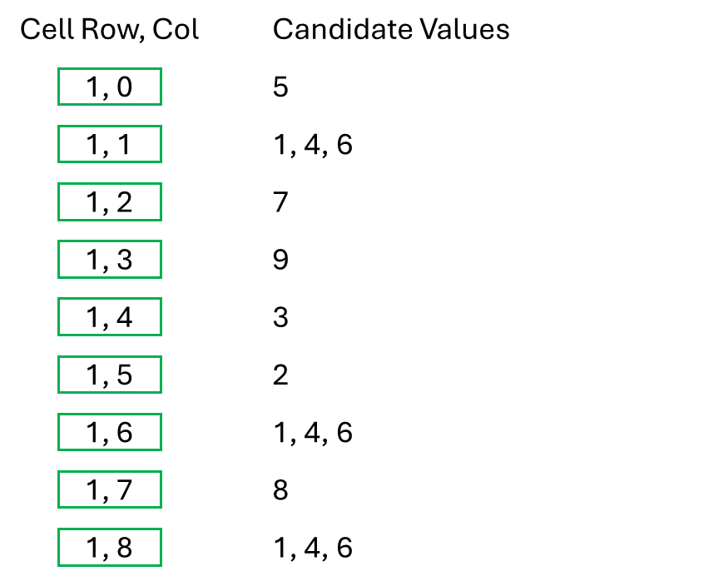The height and width of the screenshot is (586, 728).
Task: Click candidates 1, 4, 6 beside cell 1, 6
Action: click(313, 433)
